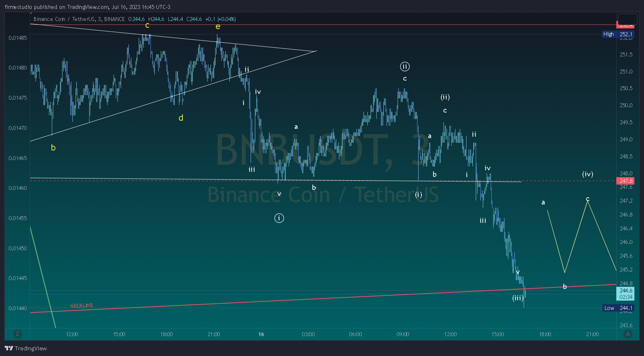Click the change value +0.1 (+0.04%)

[x=220, y=19]
